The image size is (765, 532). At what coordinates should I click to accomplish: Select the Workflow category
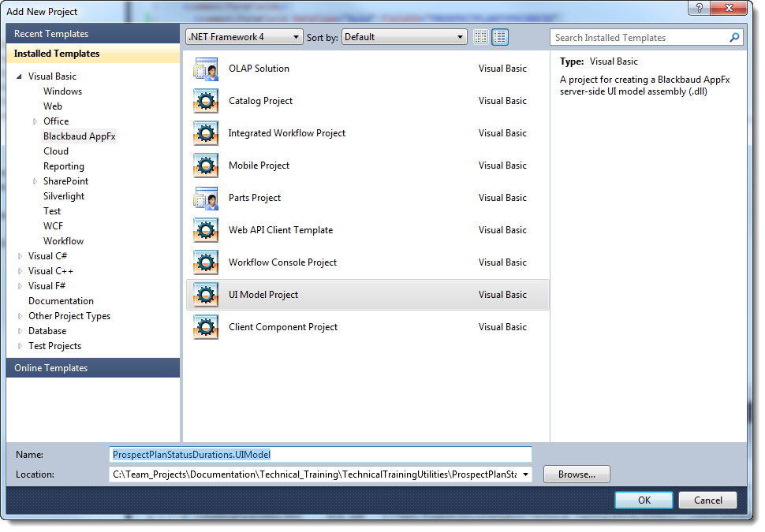click(x=63, y=241)
